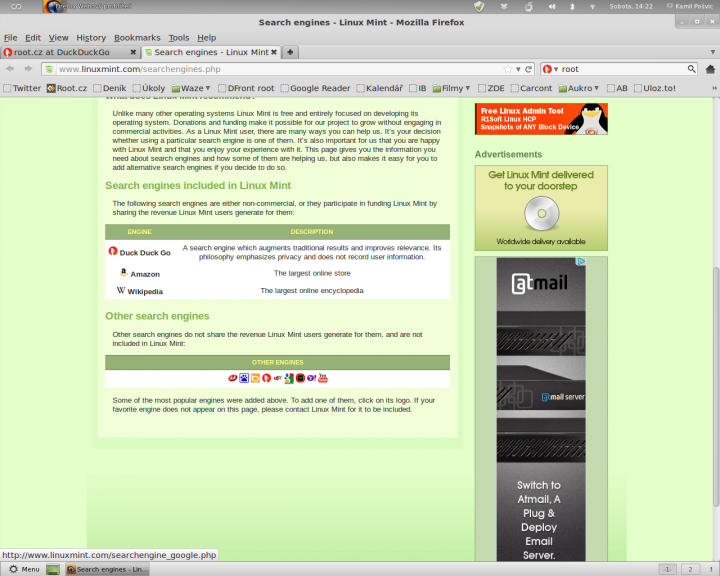
Task: Open the Uloz.to! bookmark
Action: point(655,88)
